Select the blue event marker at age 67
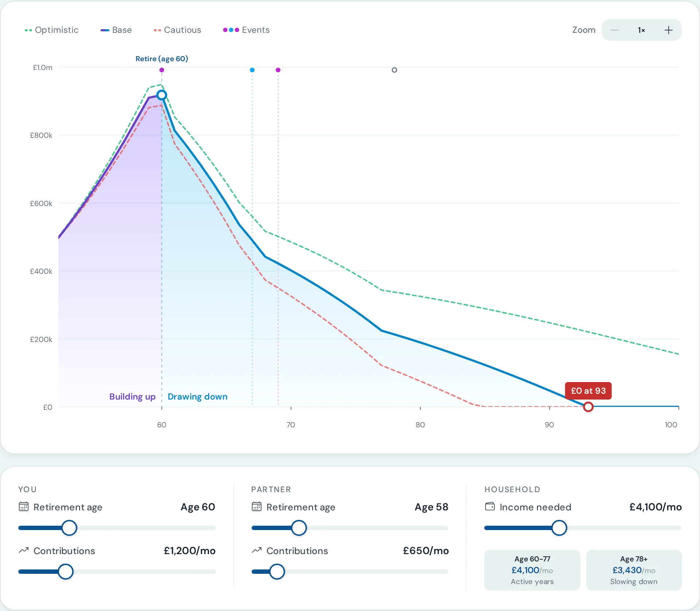The height and width of the screenshot is (611, 700). point(252,70)
